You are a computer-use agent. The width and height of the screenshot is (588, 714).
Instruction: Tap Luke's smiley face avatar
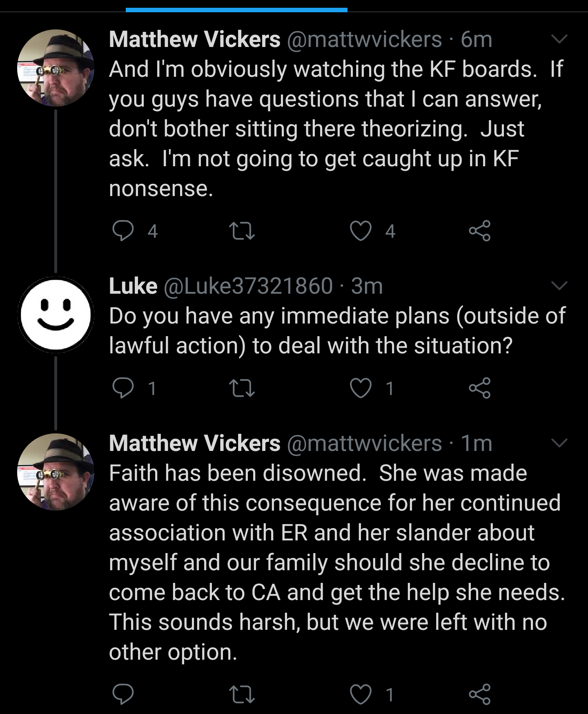click(x=56, y=315)
